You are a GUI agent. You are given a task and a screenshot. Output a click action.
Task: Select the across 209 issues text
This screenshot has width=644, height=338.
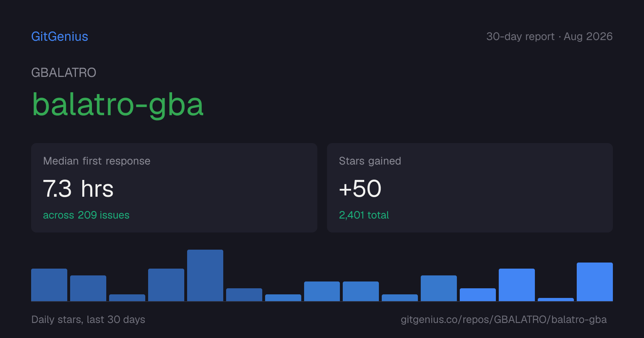pyautogui.click(x=86, y=215)
